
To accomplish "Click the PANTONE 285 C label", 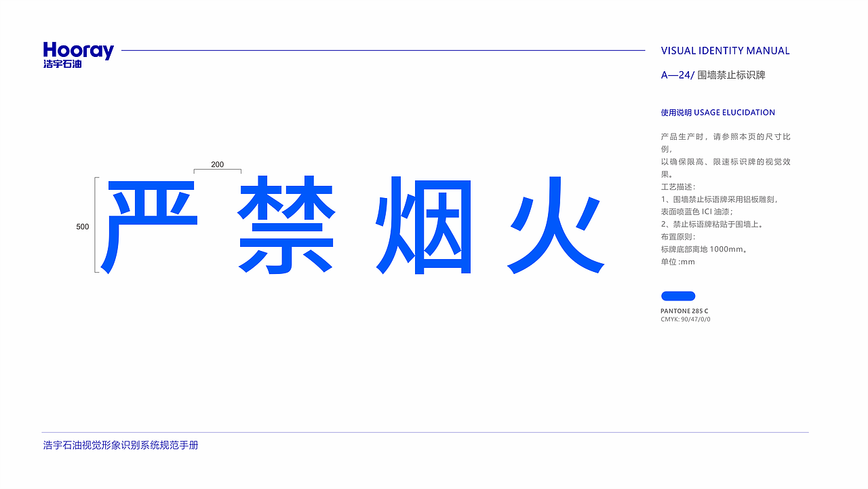I will coord(684,310).
